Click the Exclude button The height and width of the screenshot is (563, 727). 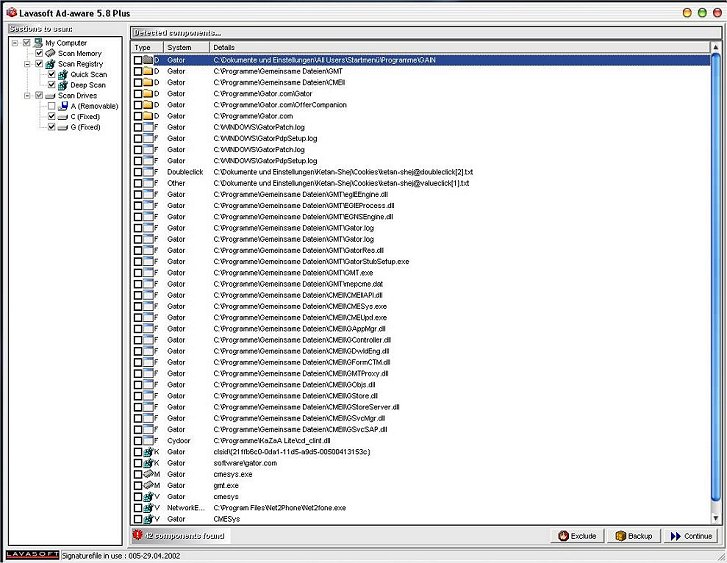coord(577,536)
